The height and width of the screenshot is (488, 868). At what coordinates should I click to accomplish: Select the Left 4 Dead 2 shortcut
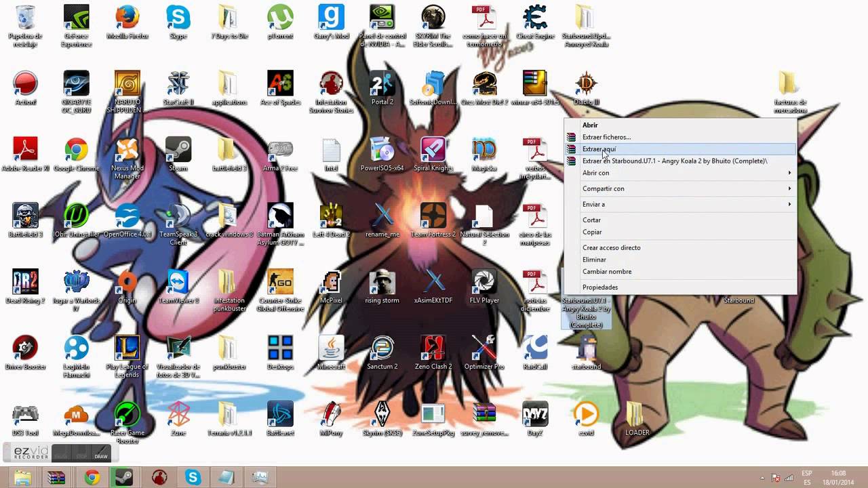point(331,220)
